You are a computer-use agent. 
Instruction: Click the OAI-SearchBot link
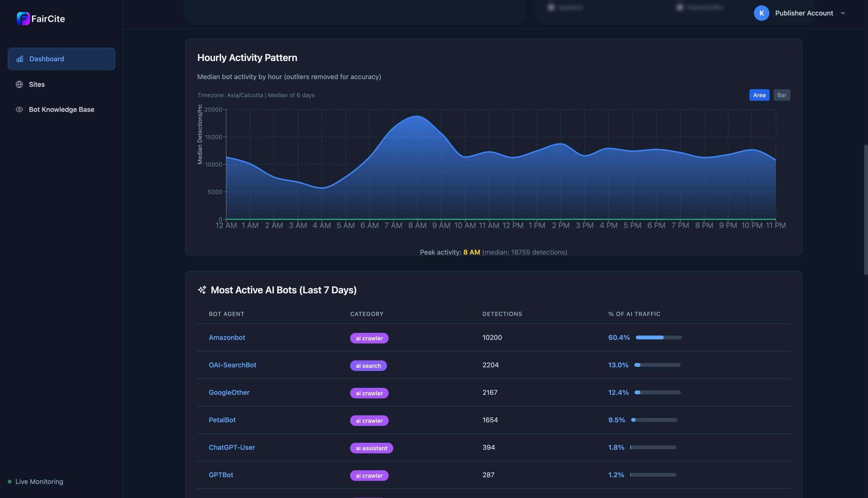[232, 365]
